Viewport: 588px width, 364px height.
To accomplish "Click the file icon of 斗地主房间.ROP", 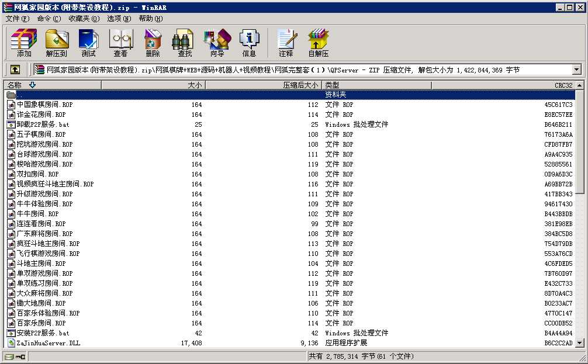I will 11,264.
